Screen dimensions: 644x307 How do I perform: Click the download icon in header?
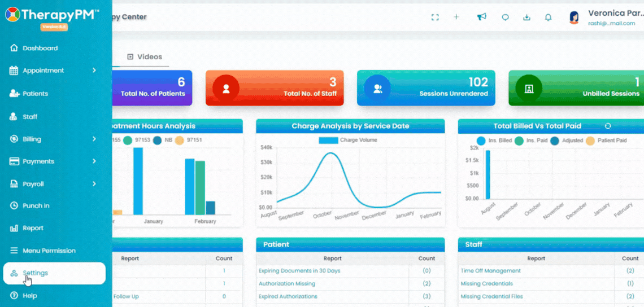pyautogui.click(x=526, y=17)
